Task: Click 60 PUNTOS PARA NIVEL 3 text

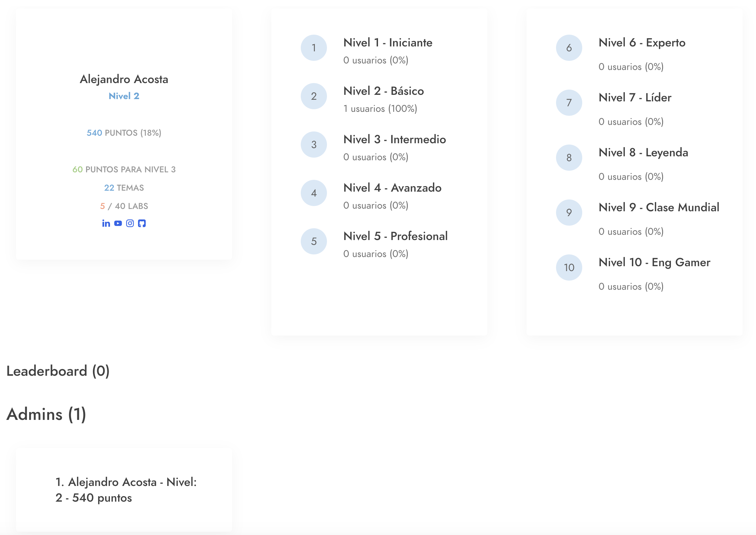Action: click(x=124, y=169)
